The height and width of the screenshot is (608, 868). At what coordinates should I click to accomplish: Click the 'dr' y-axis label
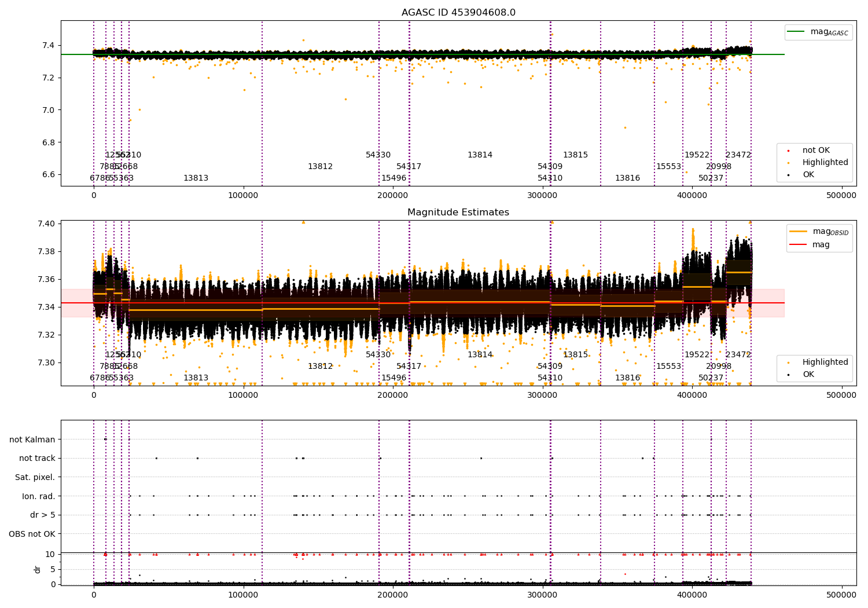[38, 569]
